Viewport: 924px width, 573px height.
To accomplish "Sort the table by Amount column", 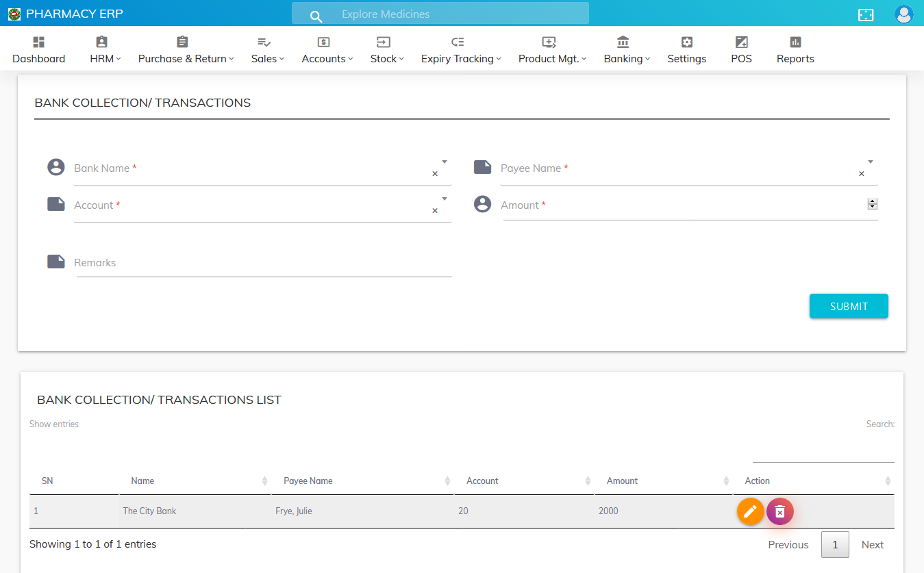I will (725, 481).
